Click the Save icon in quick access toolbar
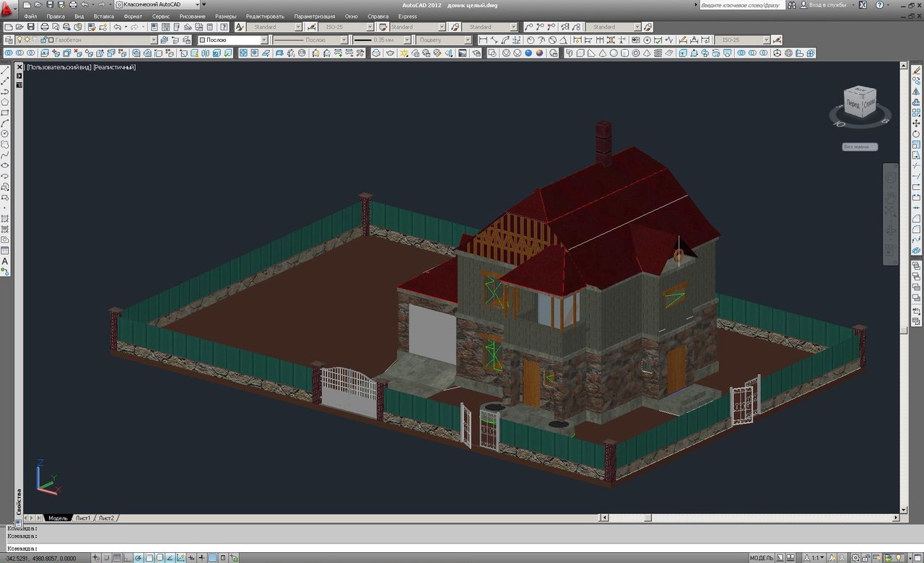 point(50,4)
